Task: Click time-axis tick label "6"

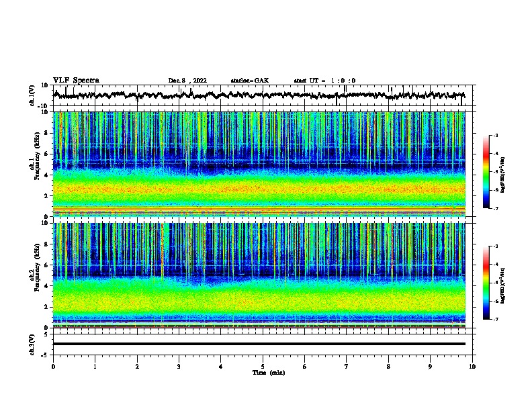Action: (x=305, y=367)
